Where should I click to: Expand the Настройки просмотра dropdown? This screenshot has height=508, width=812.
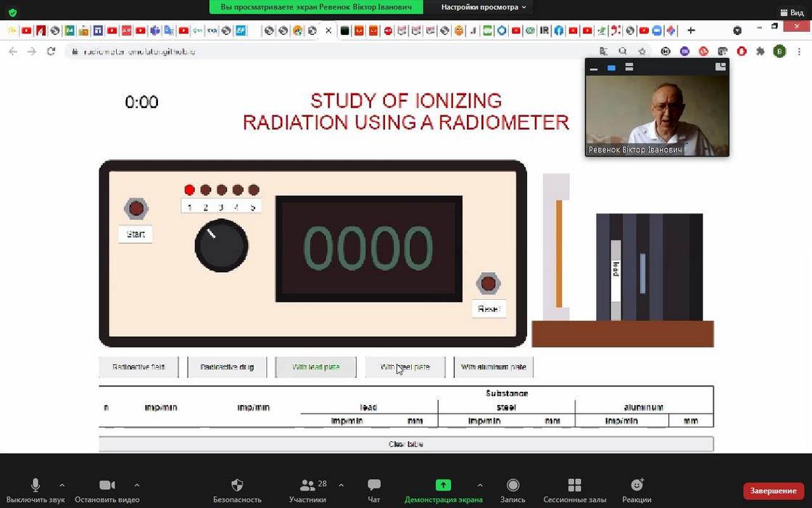[484, 7]
